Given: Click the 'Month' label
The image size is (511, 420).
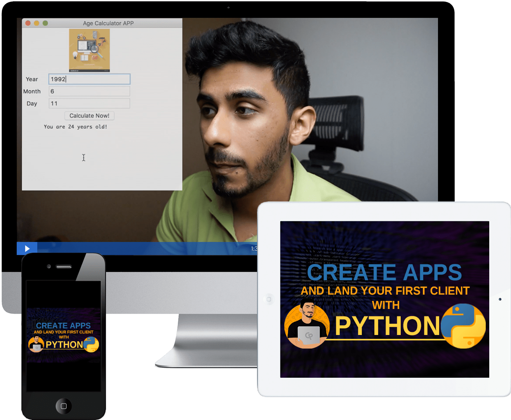Looking at the screenshot, I should [x=32, y=91].
